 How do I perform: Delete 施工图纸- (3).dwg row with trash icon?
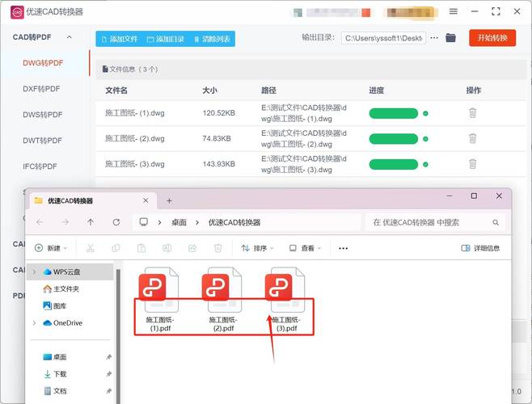pyautogui.click(x=473, y=164)
